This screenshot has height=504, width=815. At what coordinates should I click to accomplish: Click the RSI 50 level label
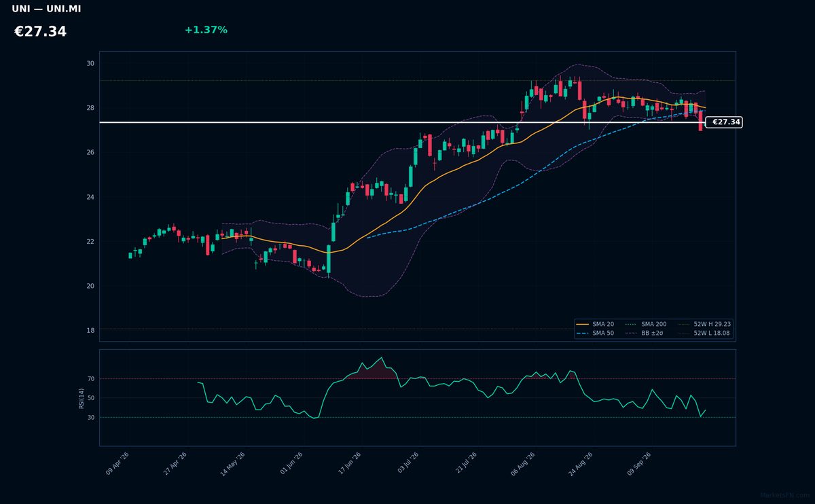point(91,398)
